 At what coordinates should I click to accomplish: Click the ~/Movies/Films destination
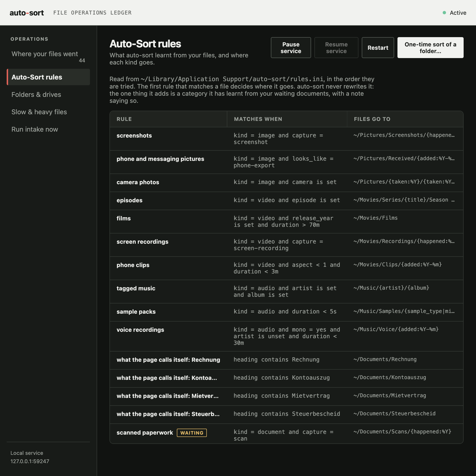tap(376, 218)
